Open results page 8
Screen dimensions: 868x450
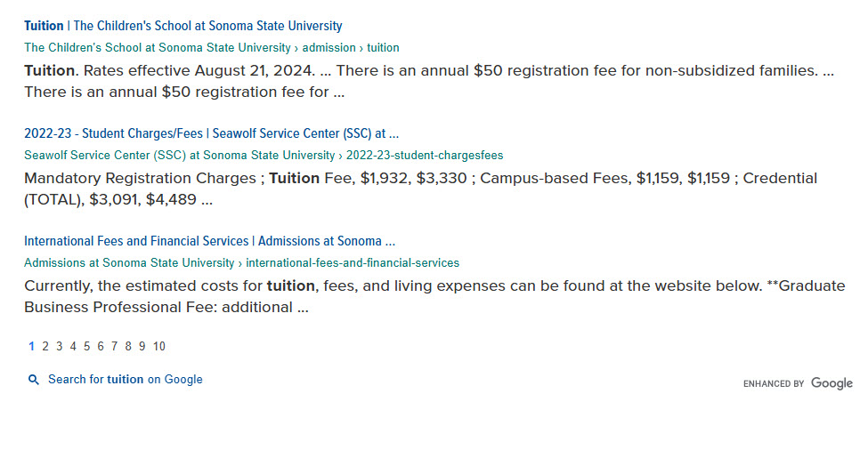[x=128, y=346]
